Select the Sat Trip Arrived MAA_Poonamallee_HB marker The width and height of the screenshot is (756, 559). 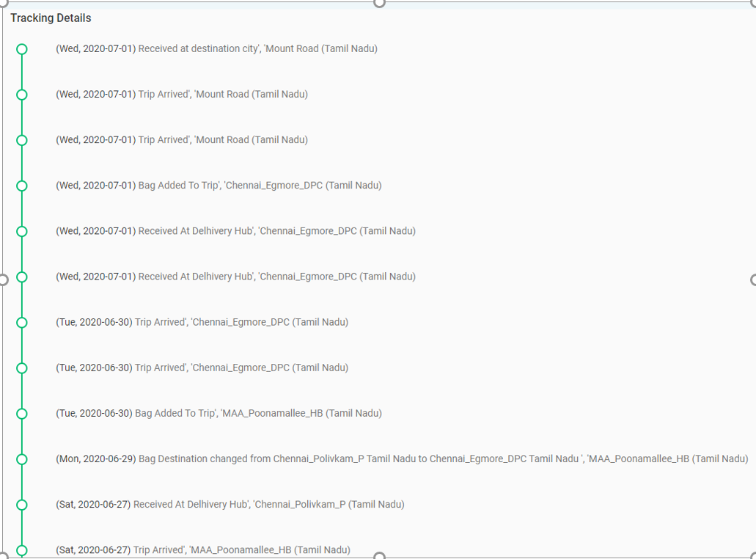(22, 550)
